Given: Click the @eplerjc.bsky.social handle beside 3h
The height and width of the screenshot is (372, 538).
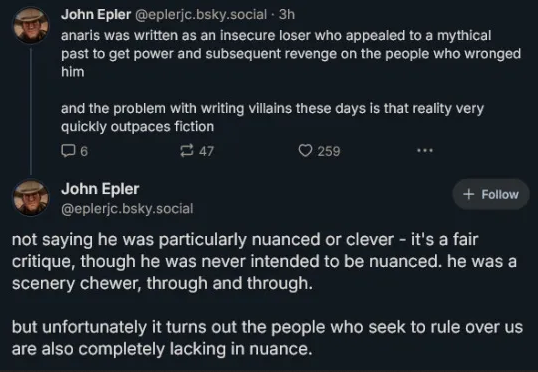Looking at the screenshot, I should (x=201, y=14).
